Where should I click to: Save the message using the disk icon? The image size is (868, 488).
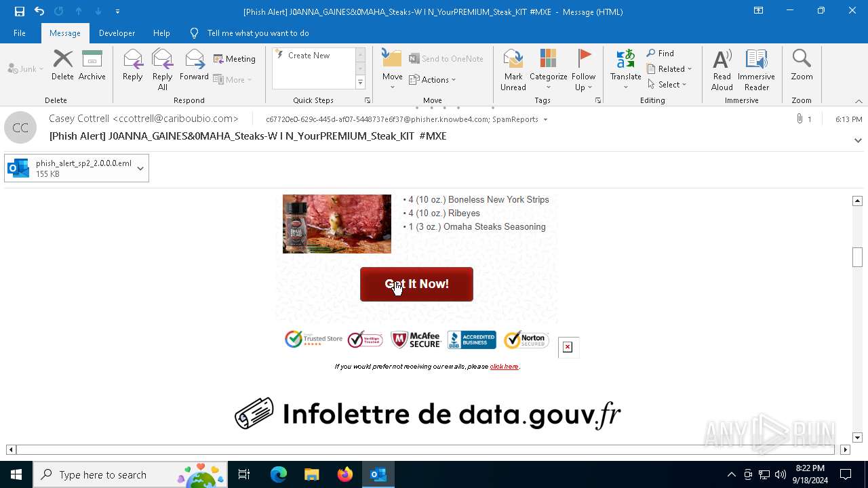19,12
